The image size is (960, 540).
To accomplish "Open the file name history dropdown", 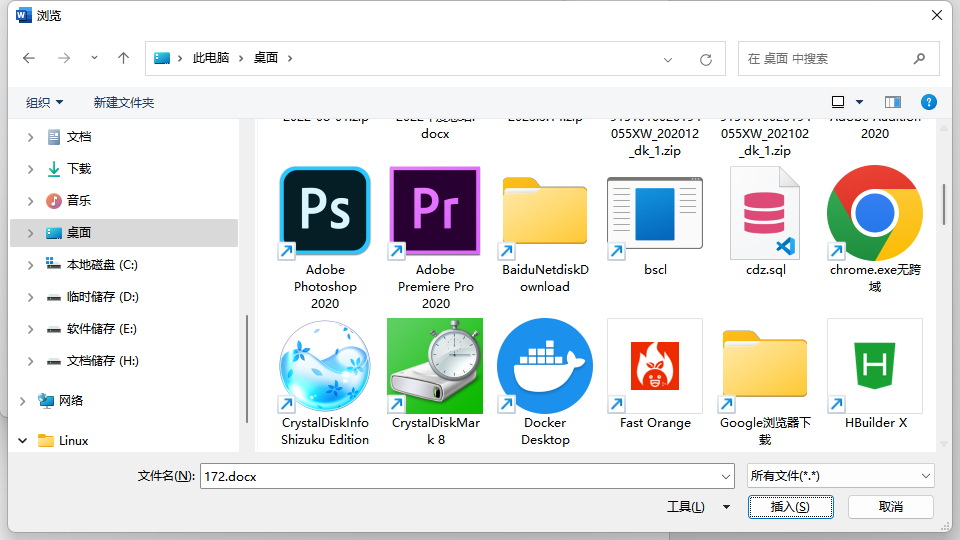I will pyautogui.click(x=726, y=476).
